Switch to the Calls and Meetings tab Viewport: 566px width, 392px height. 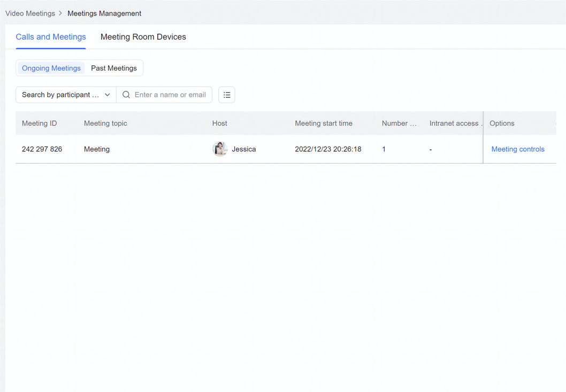(x=51, y=37)
